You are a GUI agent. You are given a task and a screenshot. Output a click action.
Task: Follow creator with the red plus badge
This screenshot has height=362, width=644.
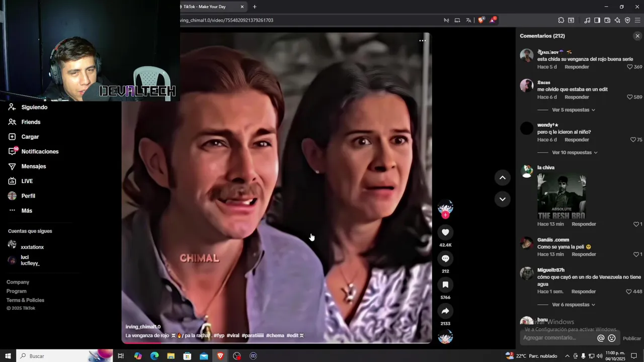(445, 215)
